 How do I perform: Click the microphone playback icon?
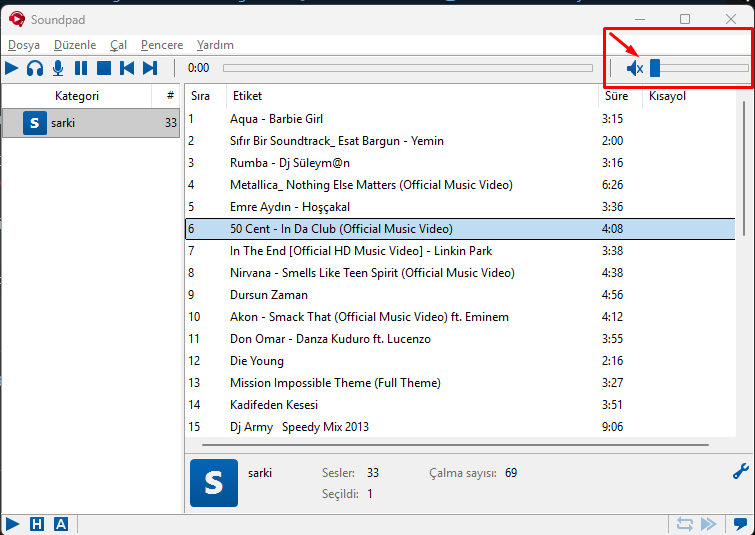[x=58, y=68]
